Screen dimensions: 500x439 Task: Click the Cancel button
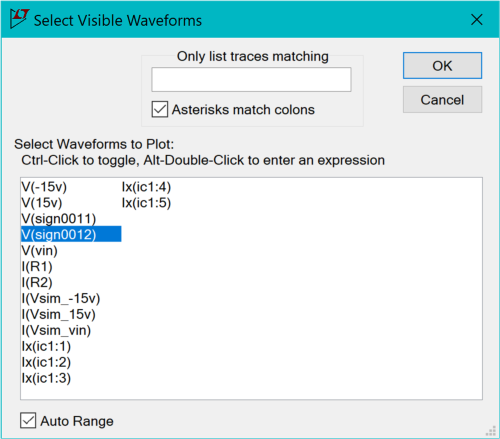(x=442, y=100)
